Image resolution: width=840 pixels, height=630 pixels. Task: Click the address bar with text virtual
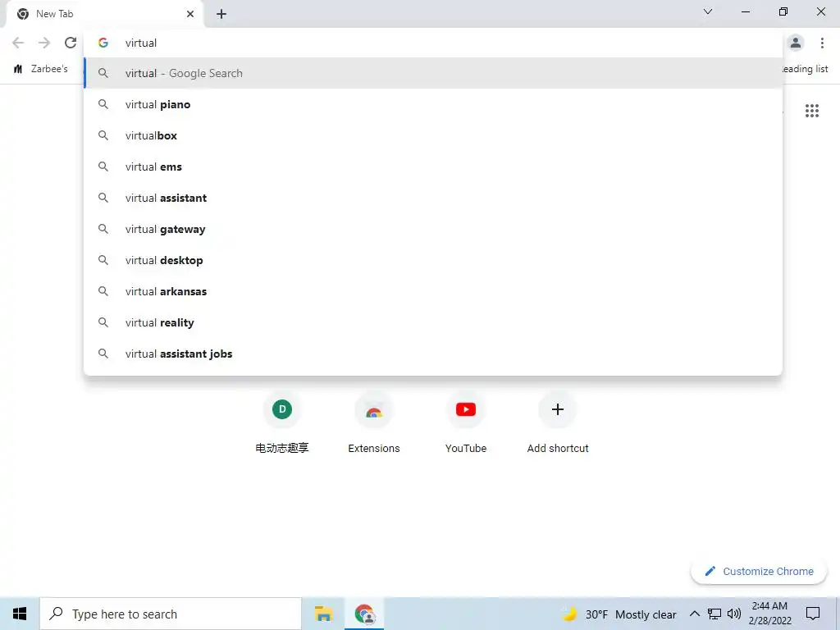433,43
